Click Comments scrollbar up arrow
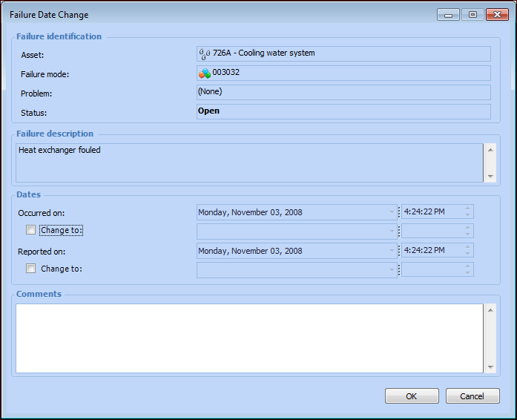Screen dimensions: 517x420 pos(490,310)
